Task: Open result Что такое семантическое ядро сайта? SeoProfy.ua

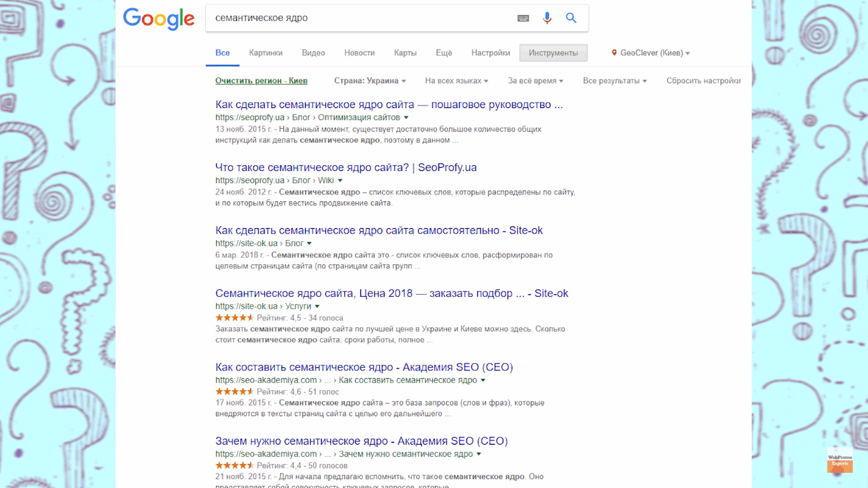Action: pyautogui.click(x=346, y=168)
